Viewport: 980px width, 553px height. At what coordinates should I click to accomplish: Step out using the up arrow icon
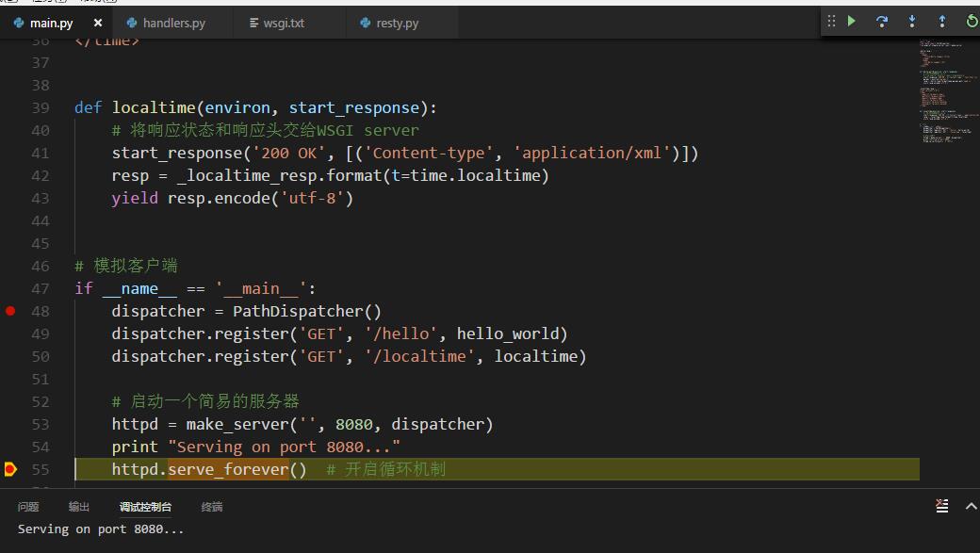tap(942, 22)
